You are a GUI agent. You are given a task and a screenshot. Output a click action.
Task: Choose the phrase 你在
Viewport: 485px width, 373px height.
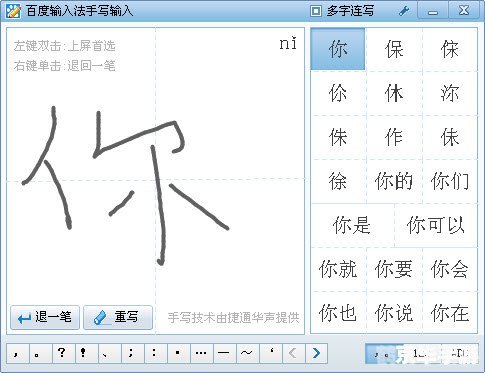pos(450,313)
